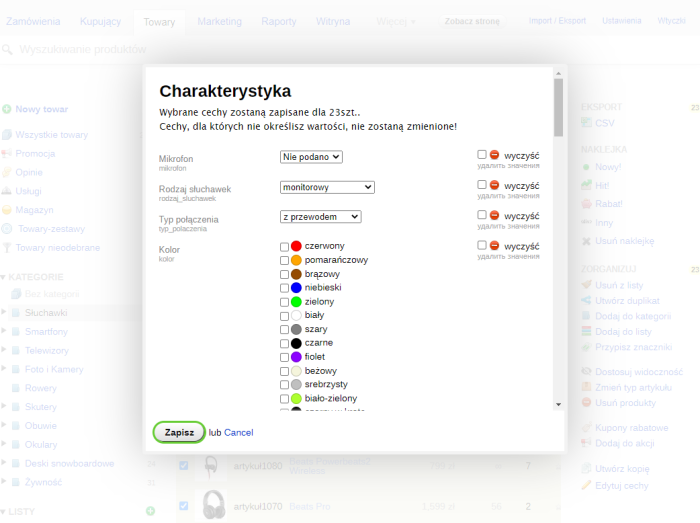Image resolution: width=700 pixels, height=523 pixels.
Task: Expand the Typ połączenia dropdown
Action: (x=320, y=217)
